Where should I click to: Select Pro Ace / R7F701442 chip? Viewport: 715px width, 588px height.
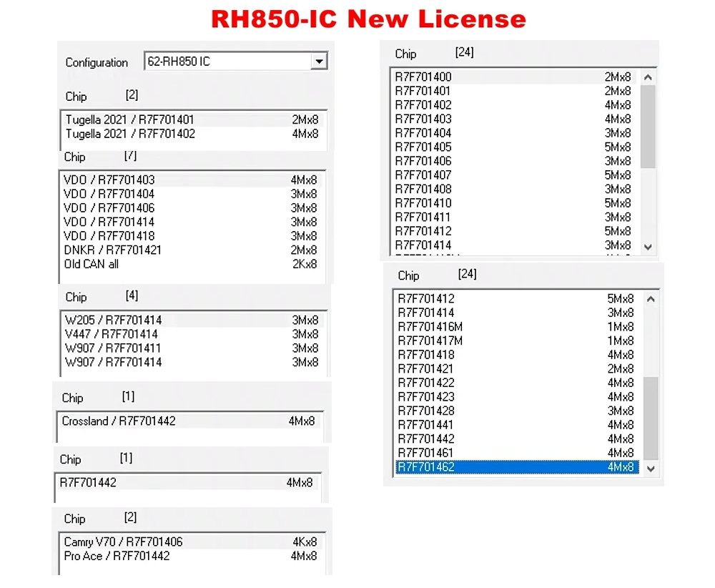click(117, 556)
